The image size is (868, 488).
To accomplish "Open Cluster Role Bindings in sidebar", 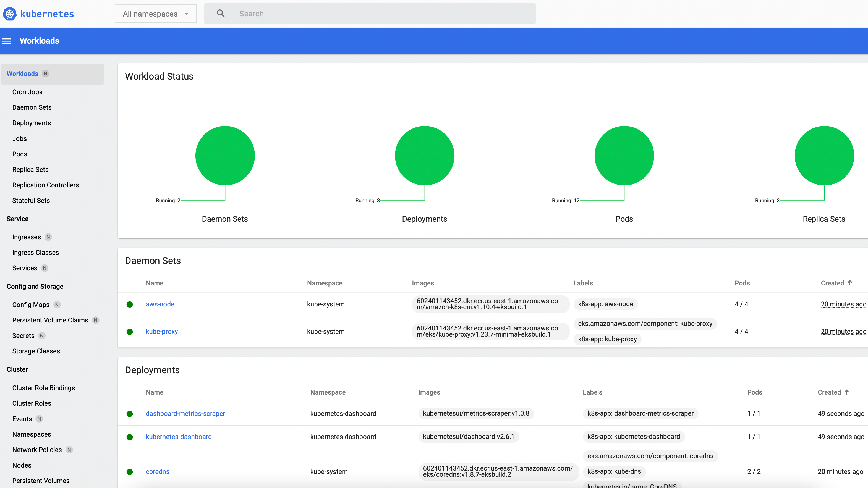I will tap(43, 388).
